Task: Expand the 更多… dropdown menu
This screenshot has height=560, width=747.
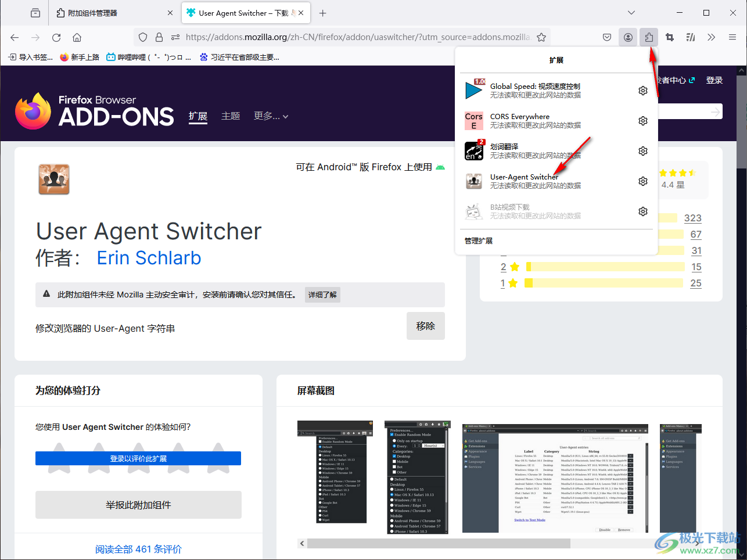Action: (271, 116)
